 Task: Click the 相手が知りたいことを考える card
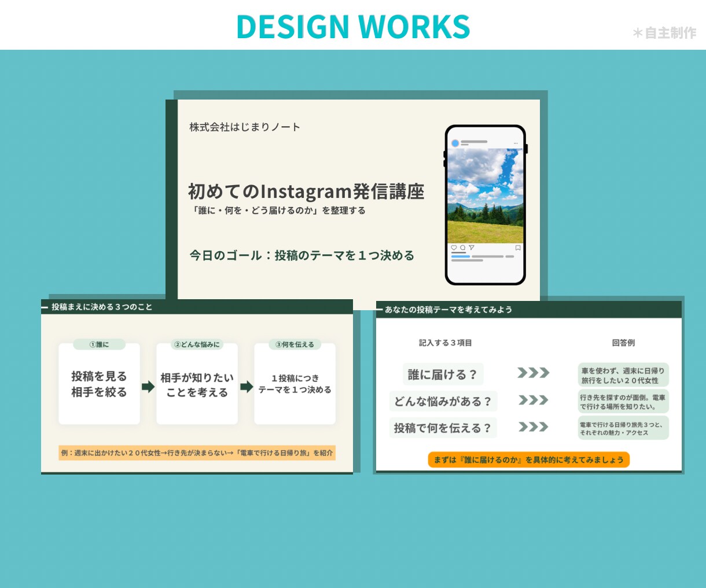(x=197, y=384)
